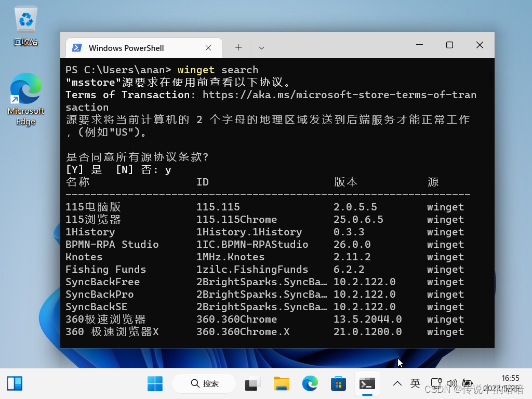Select the '115.115Chrome' ID
Screen dimensions: 532x399
(x=237, y=220)
